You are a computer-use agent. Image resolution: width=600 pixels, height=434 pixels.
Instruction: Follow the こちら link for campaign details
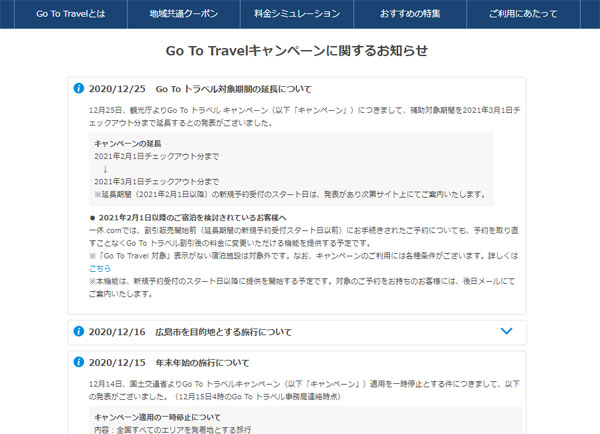(100, 268)
